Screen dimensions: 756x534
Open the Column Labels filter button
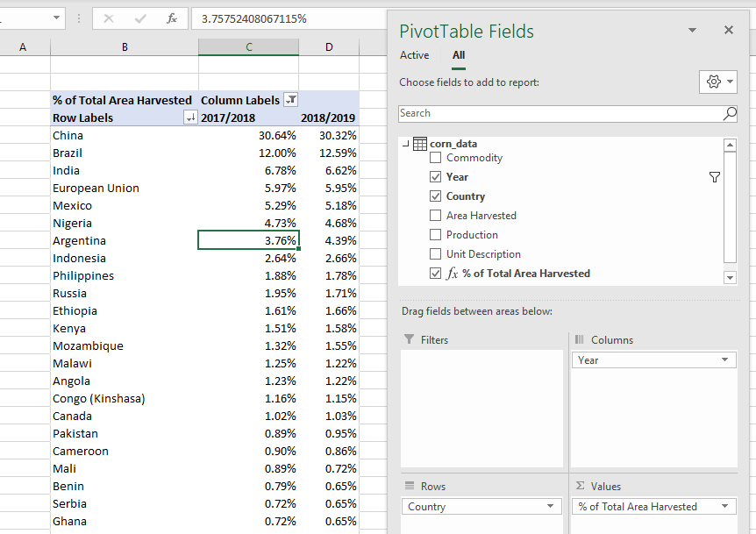[x=291, y=100]
